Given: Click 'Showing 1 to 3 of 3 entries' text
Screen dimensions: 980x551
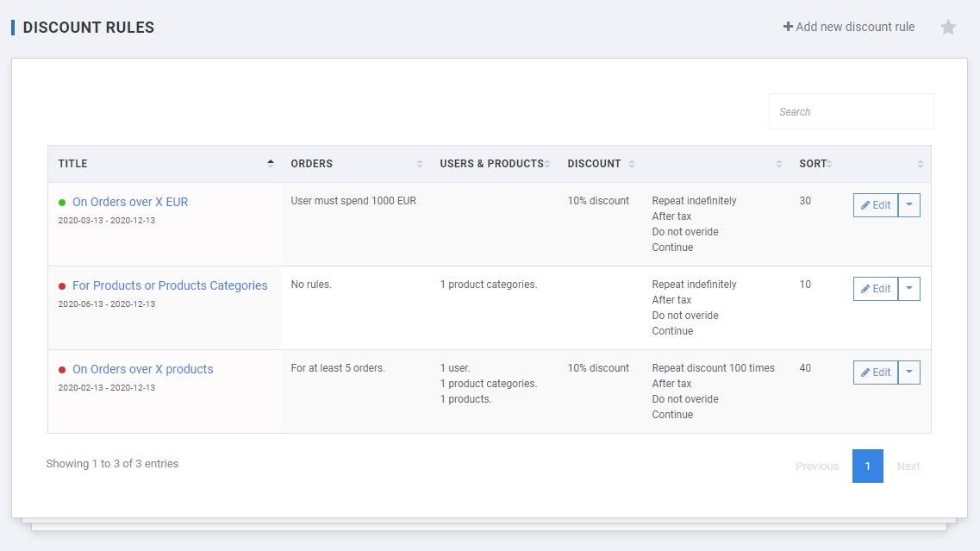Looking at the screenshot, I should pos(112,463).
